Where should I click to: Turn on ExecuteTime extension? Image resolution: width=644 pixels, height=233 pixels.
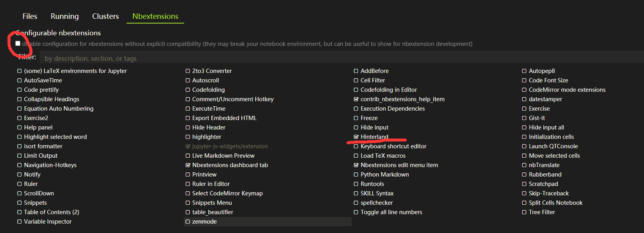[x=188, y=109]
